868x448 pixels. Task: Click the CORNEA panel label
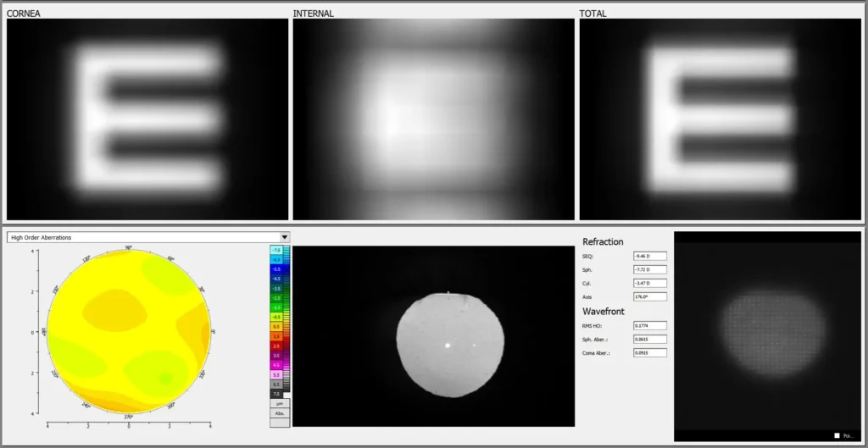pyautogui.click(x=23, y=14)
